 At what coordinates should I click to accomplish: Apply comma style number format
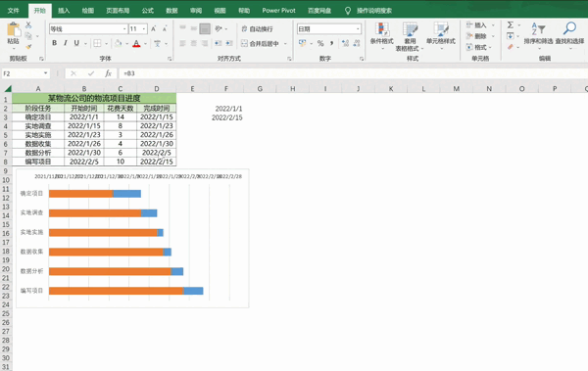pos(331,43)
